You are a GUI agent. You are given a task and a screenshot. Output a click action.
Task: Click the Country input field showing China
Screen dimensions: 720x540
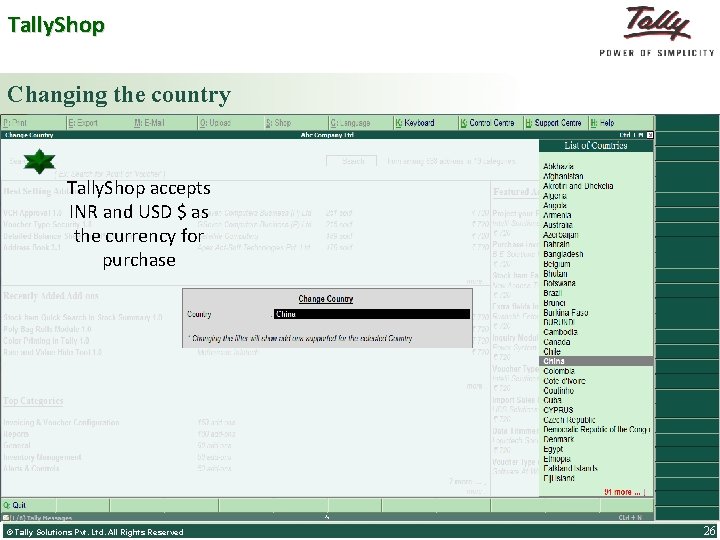[371, 314]
